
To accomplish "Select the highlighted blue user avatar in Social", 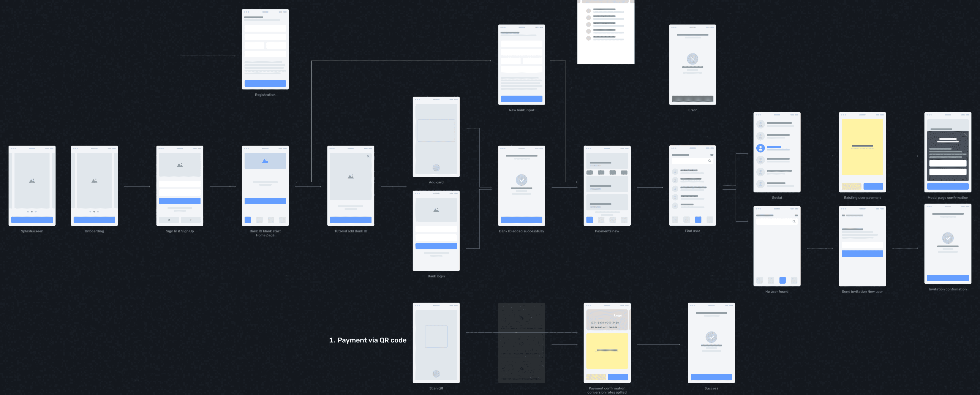I will tap(760, 148).
